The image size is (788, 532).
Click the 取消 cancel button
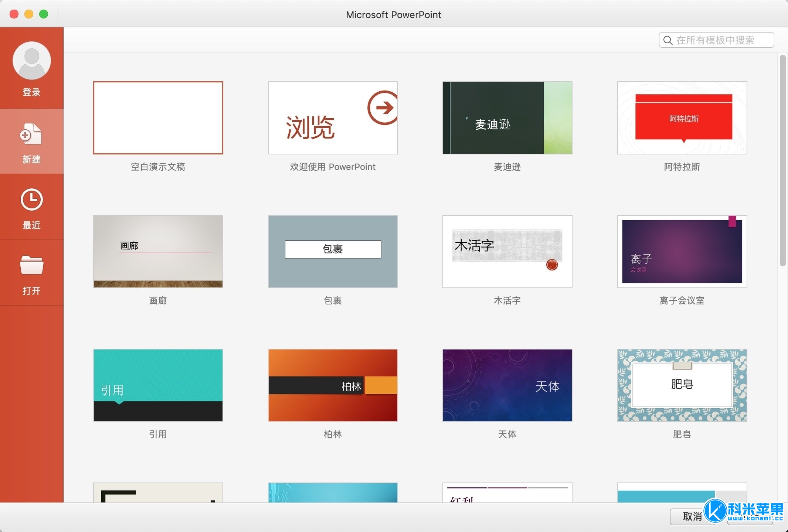pos(692,516)
